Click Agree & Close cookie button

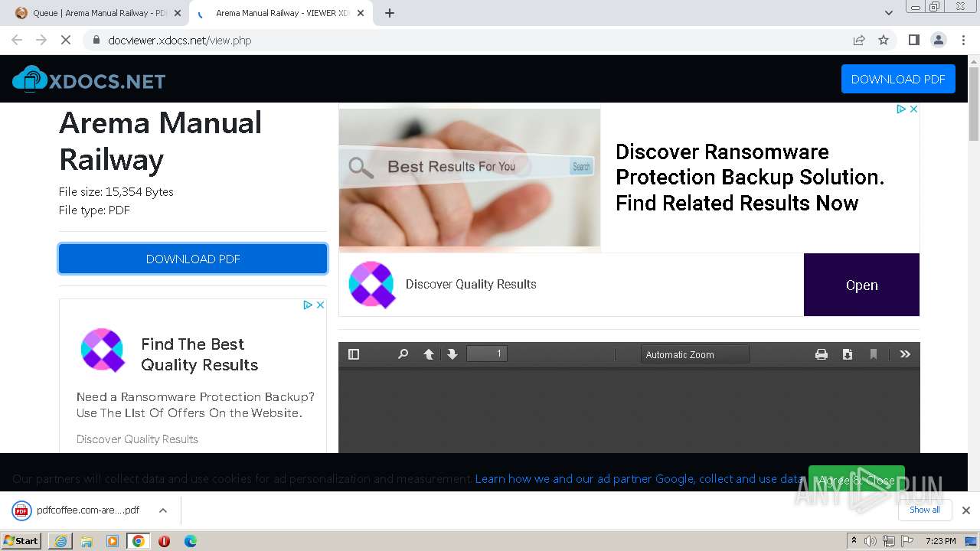click(x=856, y=481)
